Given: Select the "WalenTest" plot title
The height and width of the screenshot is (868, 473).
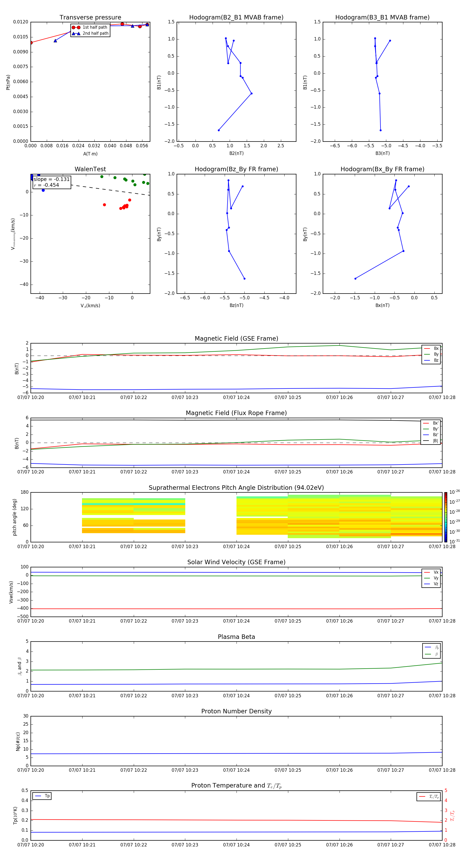Looking at the screenshot, I should pyautogui.click(x=90, y=169).
